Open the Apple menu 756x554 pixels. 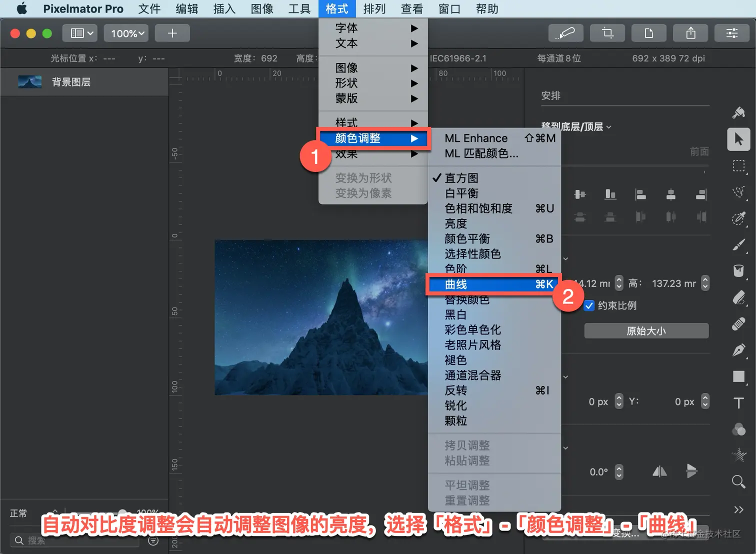point(21,8)
